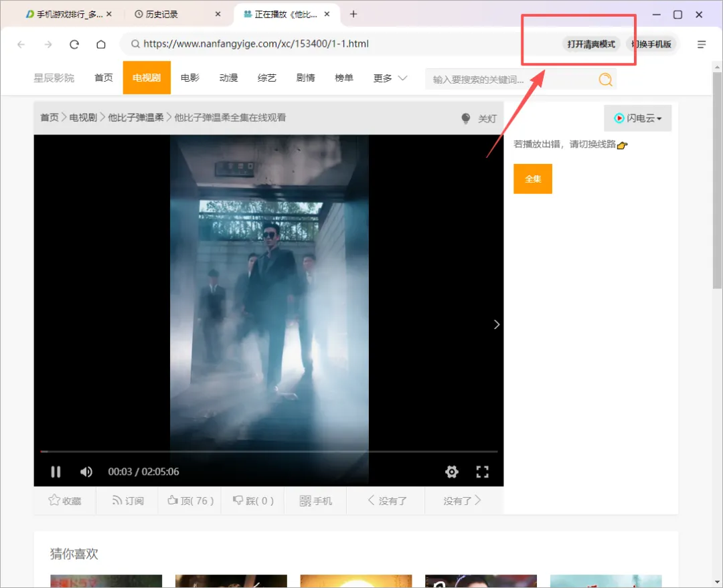Seek on the video progress bar

tap(269, 452)
